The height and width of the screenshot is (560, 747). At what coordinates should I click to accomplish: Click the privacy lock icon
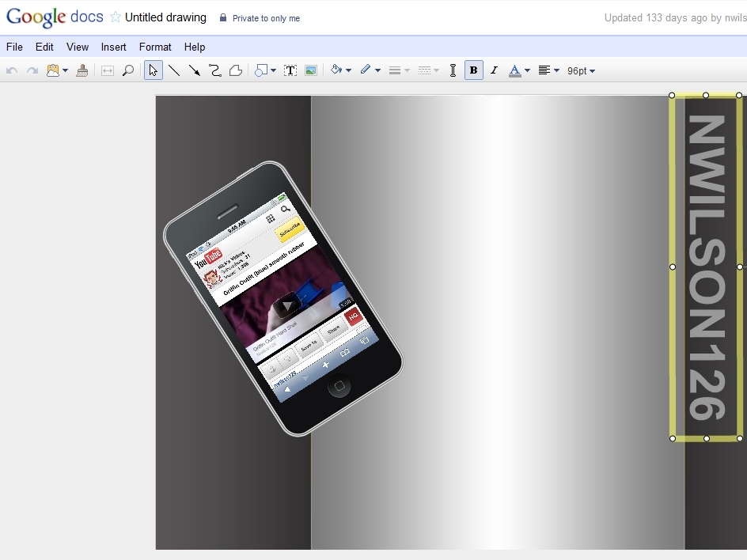[223, 17]
